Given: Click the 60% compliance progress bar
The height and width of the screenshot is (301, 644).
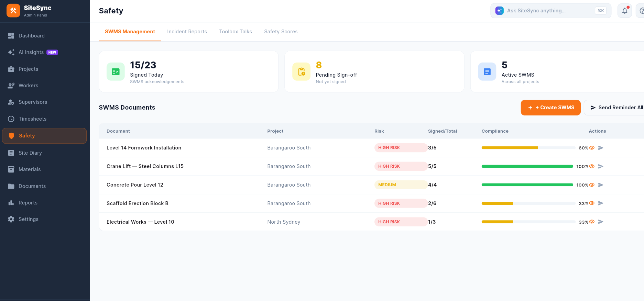Looking at the screenshot, I should [x=528, y=148].
